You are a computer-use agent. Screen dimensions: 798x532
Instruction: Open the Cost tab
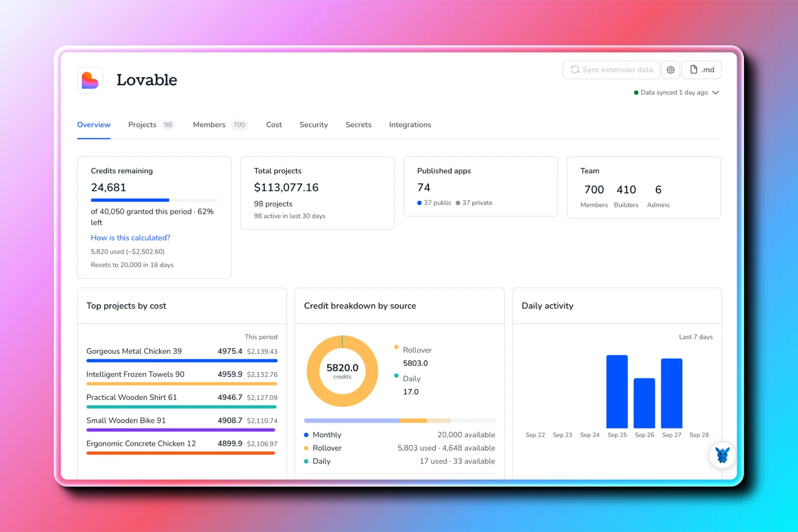(274, 125)
